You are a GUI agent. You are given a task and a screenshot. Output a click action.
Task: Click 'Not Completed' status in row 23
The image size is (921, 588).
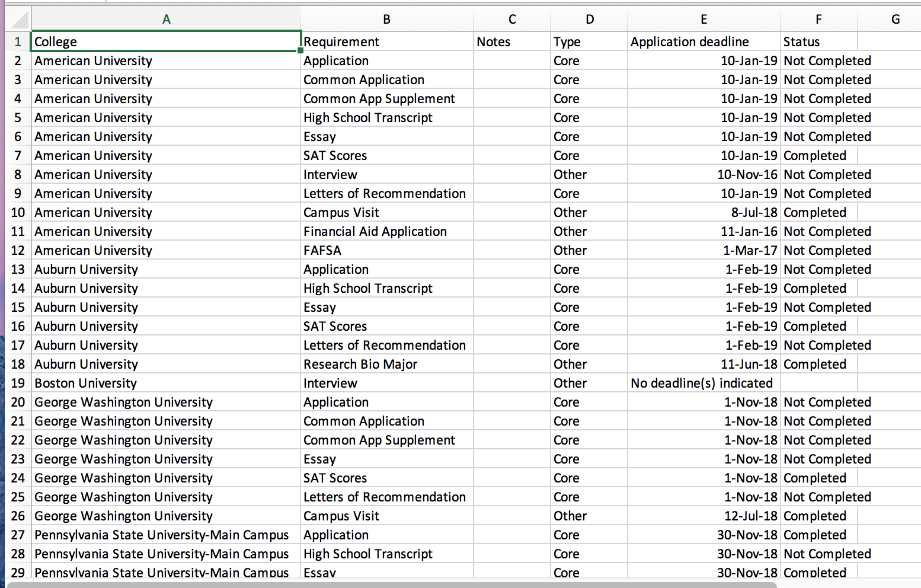click(827, 459)
